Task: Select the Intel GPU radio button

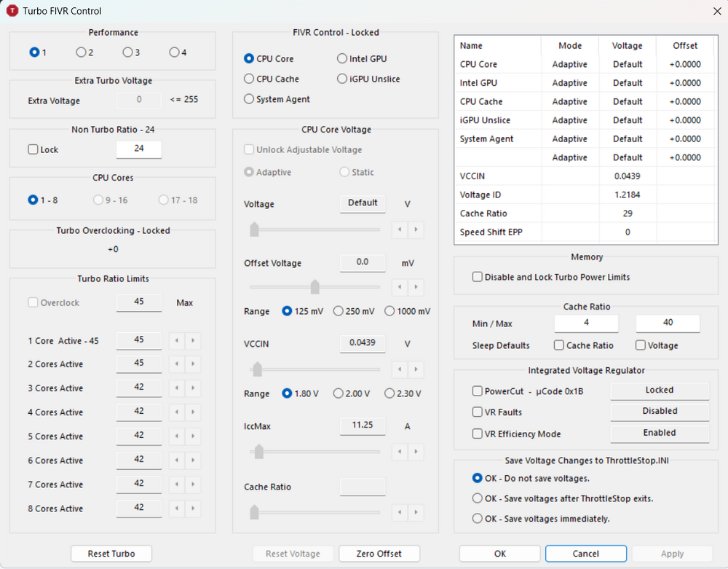Action: [343, 59]
